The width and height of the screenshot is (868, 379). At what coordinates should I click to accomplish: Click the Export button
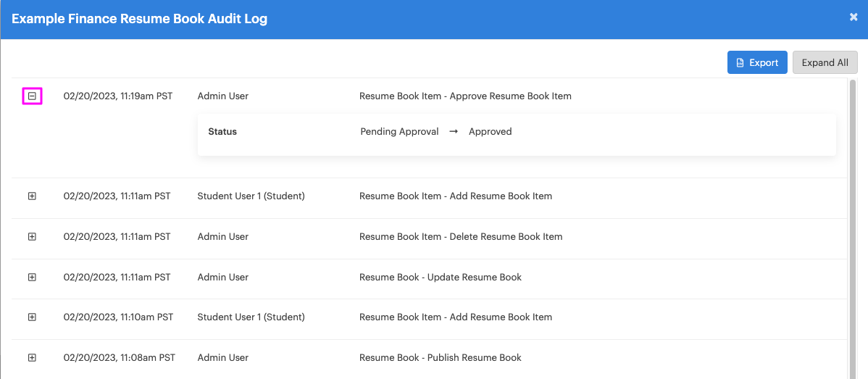tap(757, 62)
